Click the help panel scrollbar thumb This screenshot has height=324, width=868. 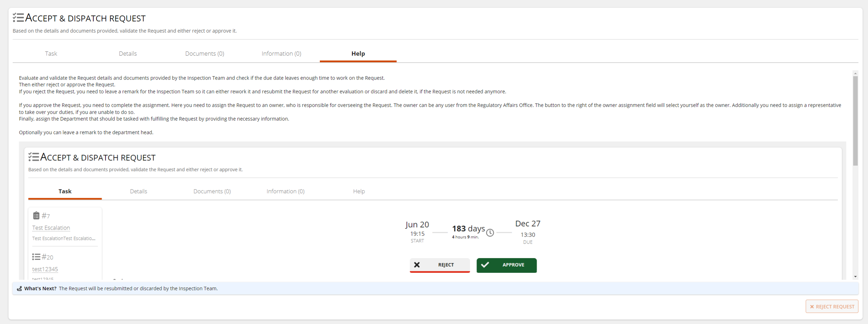855,121
